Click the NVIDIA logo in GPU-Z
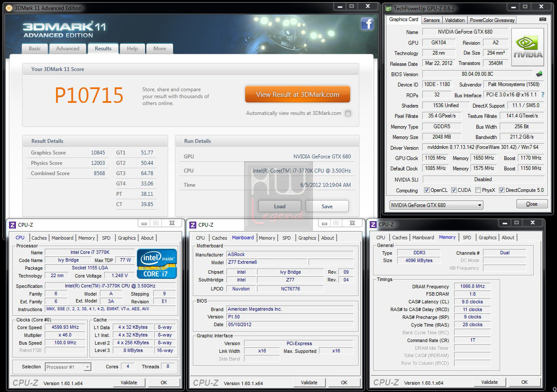Screen dimensions: 557x392 (528, 47)
